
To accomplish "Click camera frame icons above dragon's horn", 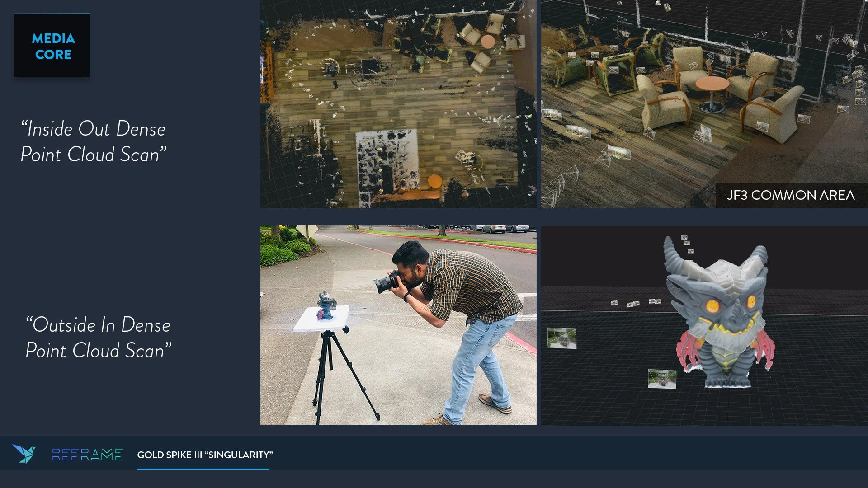I will tap(687, 244).
